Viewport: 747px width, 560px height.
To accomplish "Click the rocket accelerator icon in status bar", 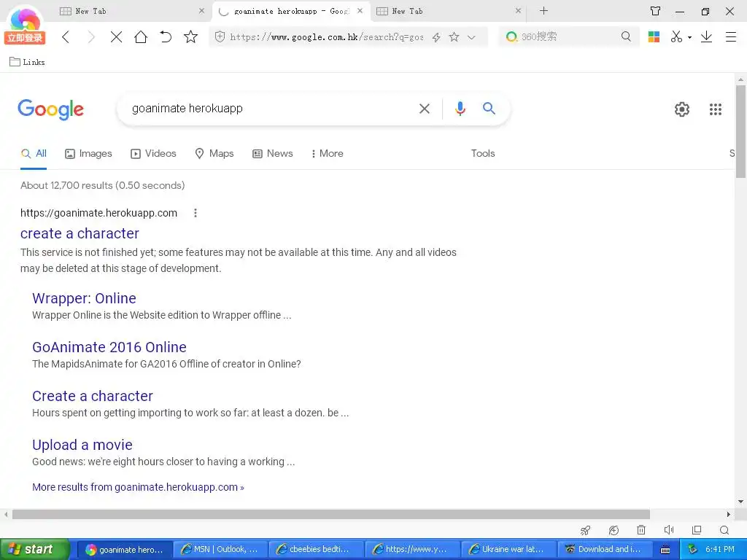I will pyautogui.click(x=586, y=530).
